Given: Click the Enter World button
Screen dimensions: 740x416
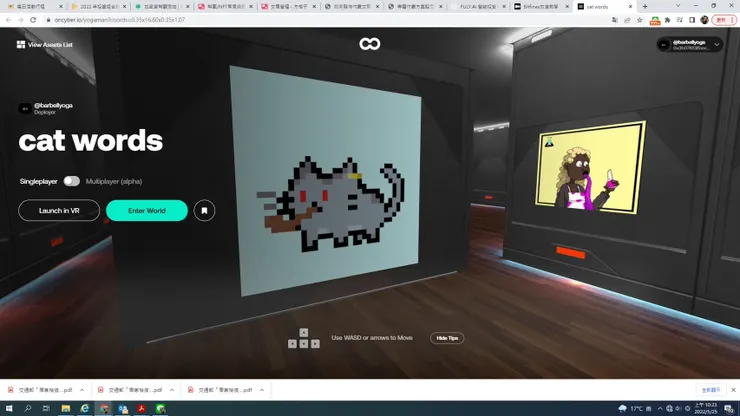Looking at the screenshot, I should pyautogui.click(x=147, y=211).
